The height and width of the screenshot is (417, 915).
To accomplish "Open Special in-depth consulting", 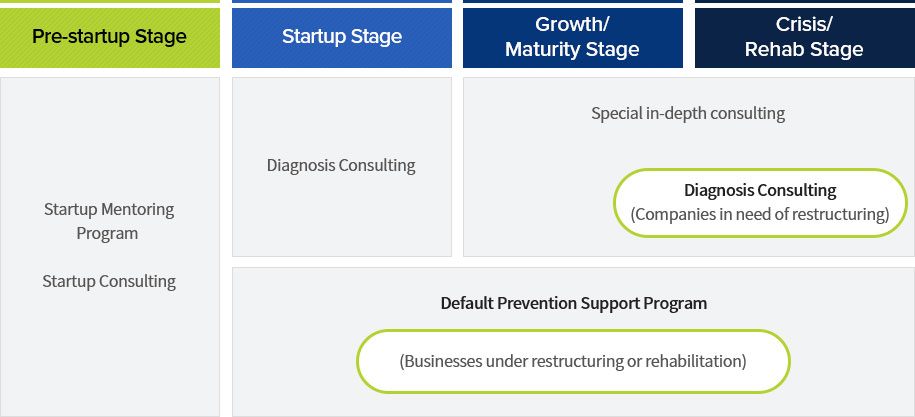I will 688,113.
